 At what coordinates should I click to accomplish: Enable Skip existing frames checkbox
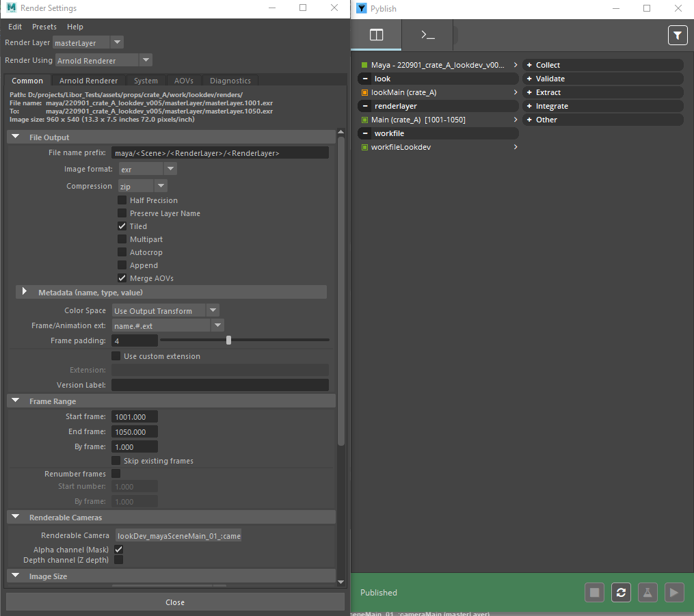point(116,460)
